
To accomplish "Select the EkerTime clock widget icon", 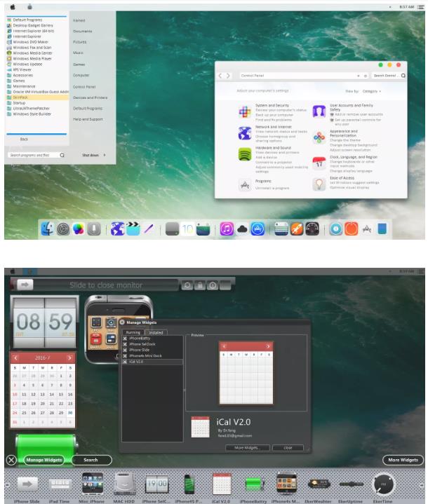I will point(382,483).
